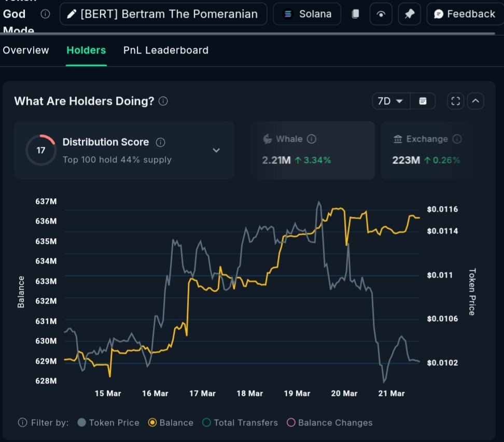Copy token address with clipboard icon

(355, 14)
